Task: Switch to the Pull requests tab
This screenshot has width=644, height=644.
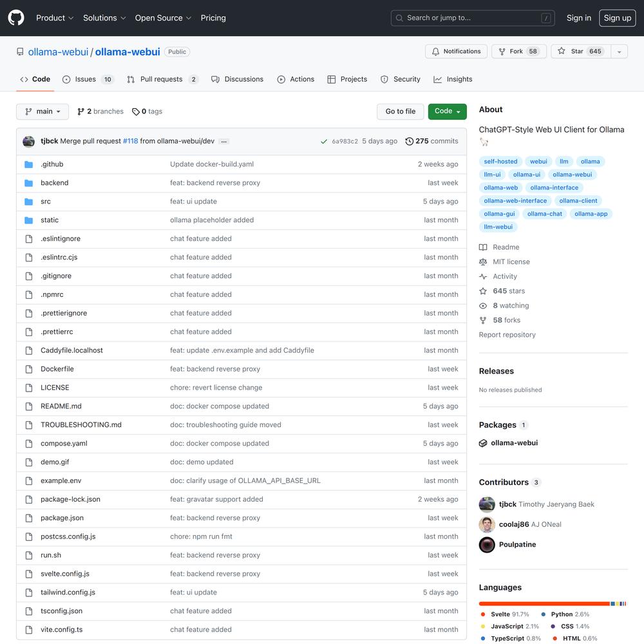Action: point(162,79)
